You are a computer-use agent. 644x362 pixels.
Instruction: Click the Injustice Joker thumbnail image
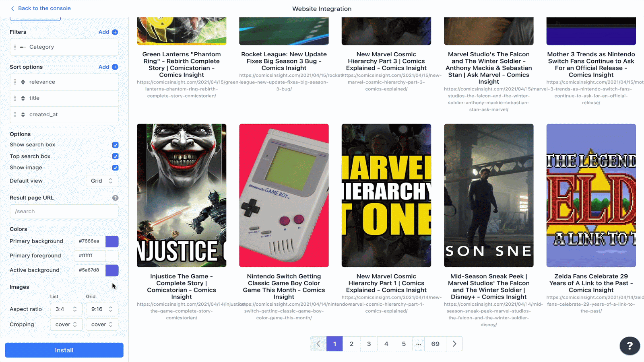click(182, 195)
